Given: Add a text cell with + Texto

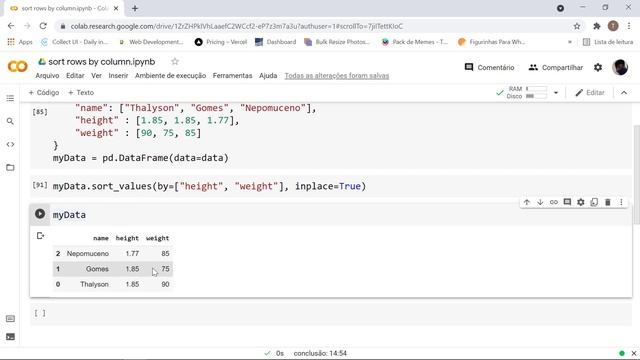Looking at the screenshot, I should 81,93.
